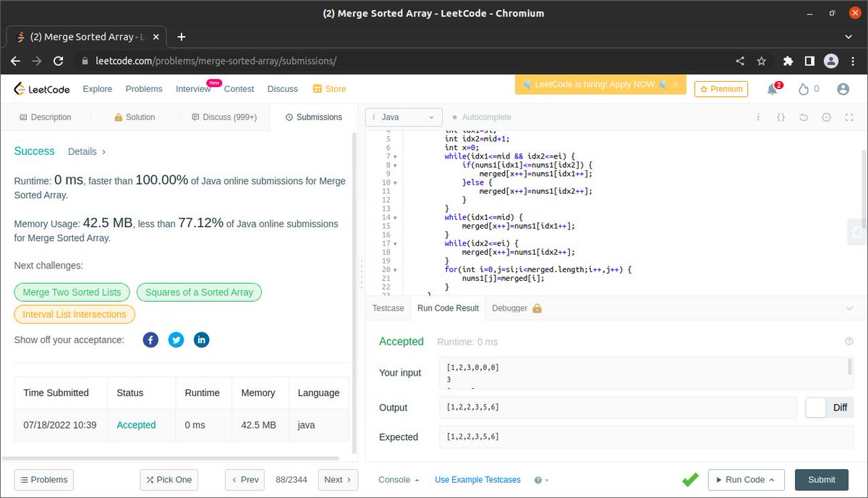Click the streak flame icon

pos(804,89)
